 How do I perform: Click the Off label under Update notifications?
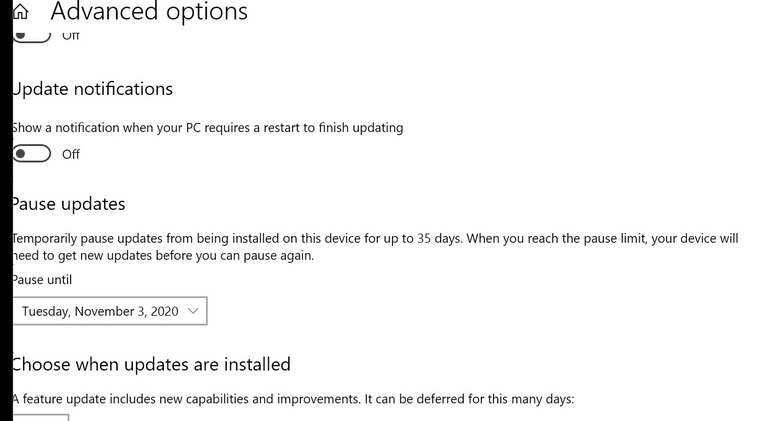tap(71, 154)
